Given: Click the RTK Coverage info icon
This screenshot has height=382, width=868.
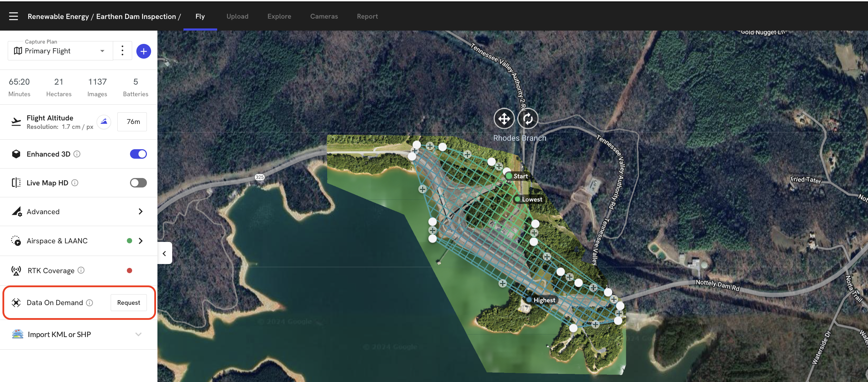Looking at the screenshot, I should [81, 270].
